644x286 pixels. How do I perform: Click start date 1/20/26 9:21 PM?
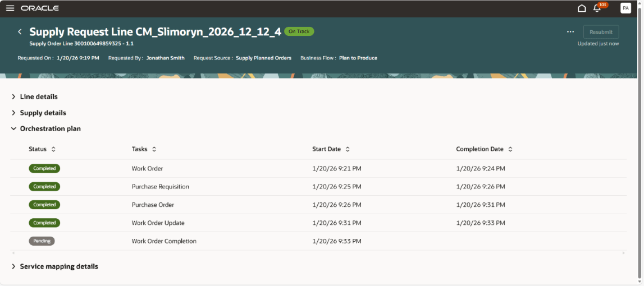point(337,168)
